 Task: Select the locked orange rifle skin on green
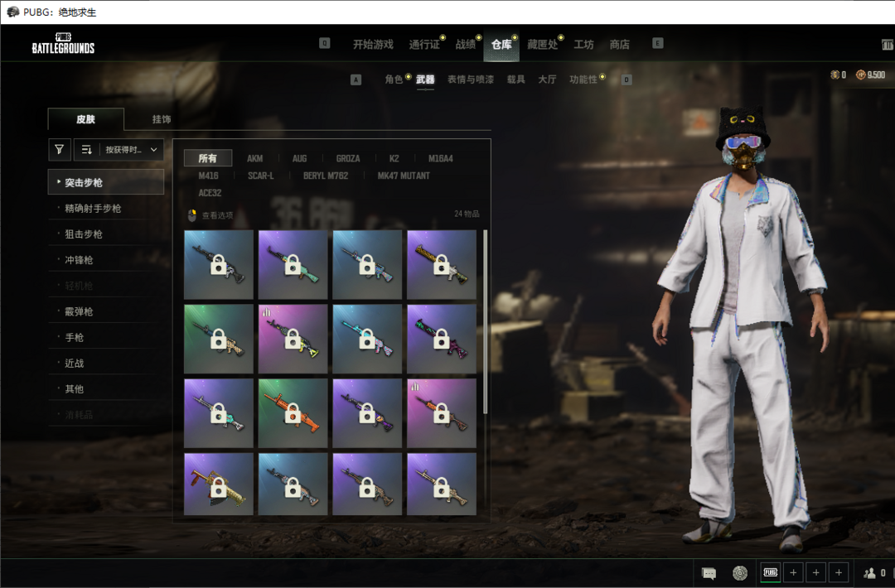[293, 413]
